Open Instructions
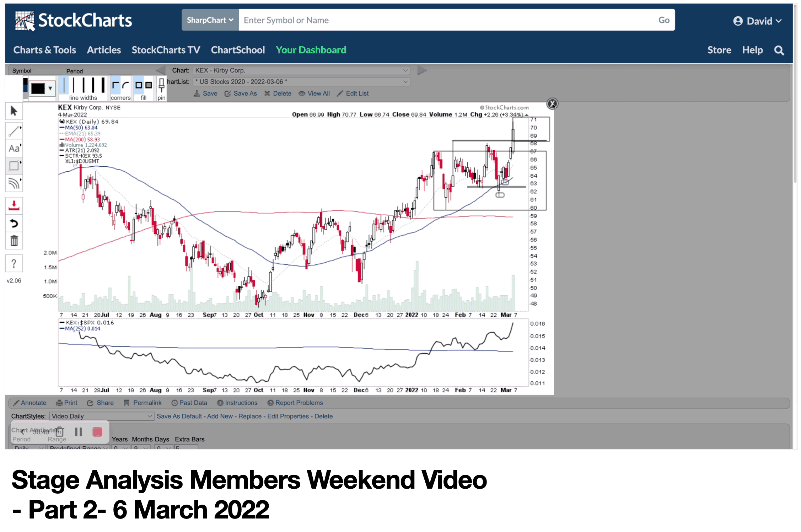This screenshot has width=801, height=532. 237,403
